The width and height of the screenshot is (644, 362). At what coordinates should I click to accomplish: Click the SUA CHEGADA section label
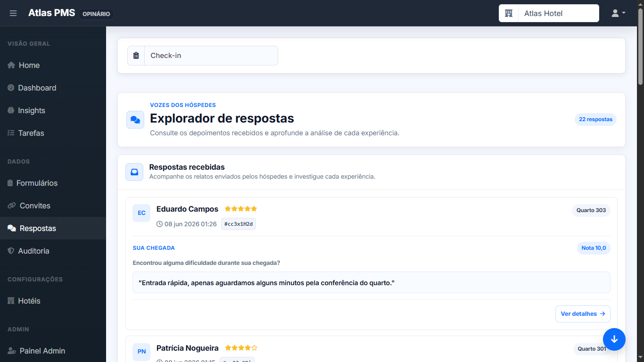[x=154, y=248]
